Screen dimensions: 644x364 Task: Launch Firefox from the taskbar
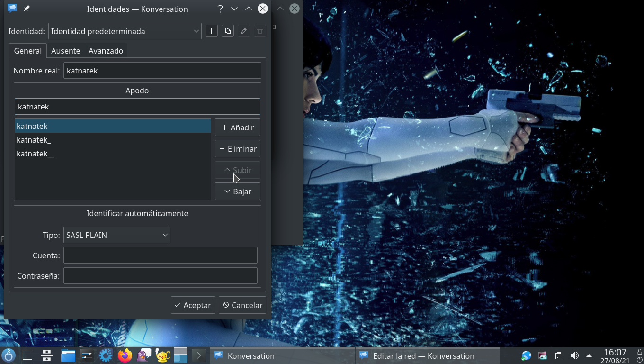coord(125,355)
